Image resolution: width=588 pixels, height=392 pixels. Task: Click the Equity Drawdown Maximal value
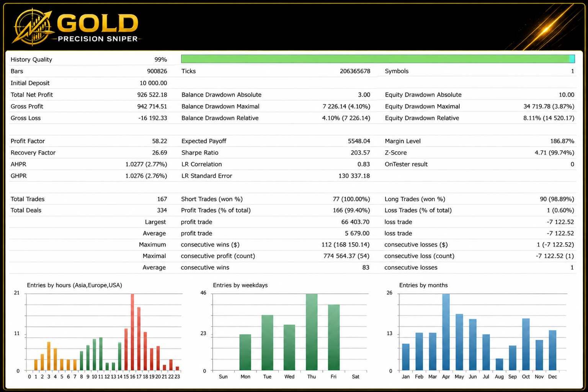[549, 106]
